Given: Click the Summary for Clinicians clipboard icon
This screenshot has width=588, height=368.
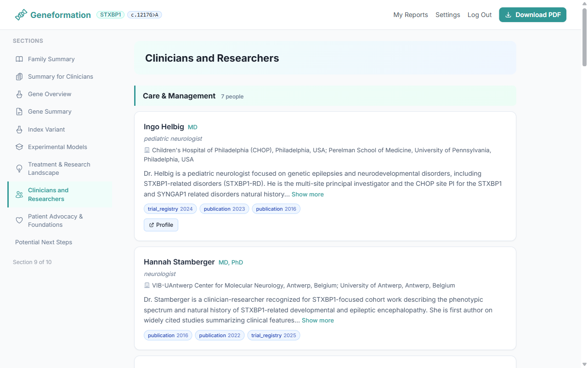Looking at the screenshot, I should pyautogui.click(x=19, y=76).
